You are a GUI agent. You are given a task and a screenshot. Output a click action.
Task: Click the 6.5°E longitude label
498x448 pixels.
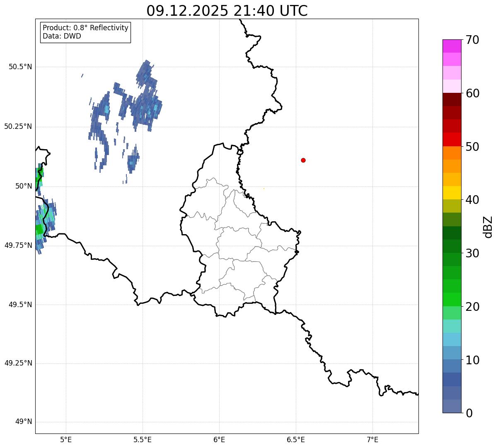(x=296, y=439)
